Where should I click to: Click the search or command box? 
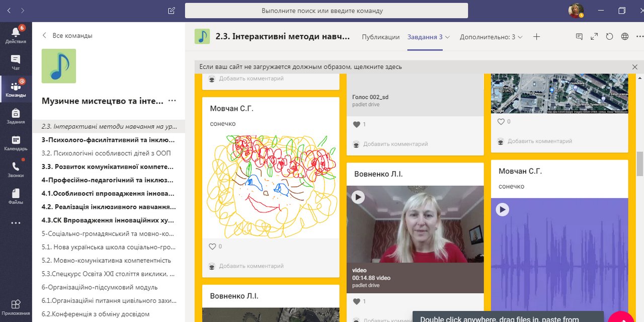pyautogui.click(x=327, y=11)
